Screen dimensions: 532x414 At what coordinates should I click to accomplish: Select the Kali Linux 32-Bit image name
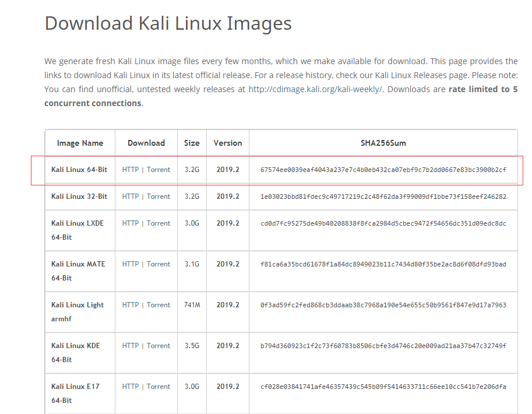pyautogui.click(x=79, y=197)
